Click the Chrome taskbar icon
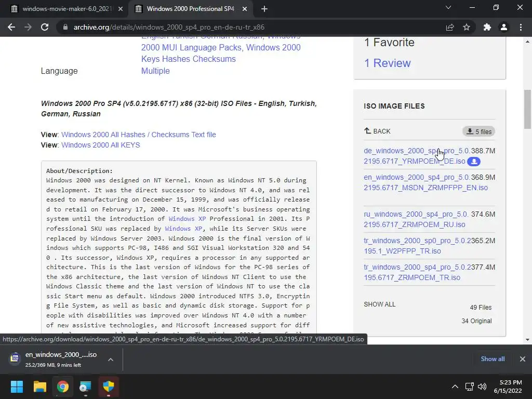This screenshot has width=532, height=399. coord(63,387)
